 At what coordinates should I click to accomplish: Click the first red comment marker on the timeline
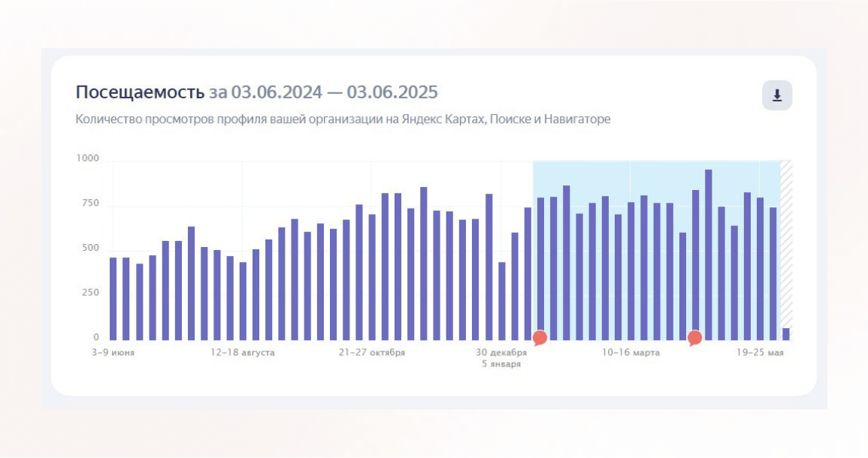point(540,338)
